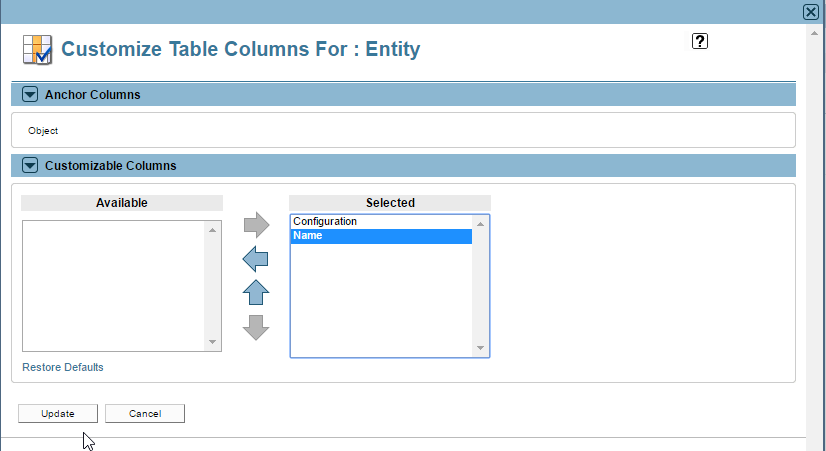Click the left arrow to remove Name column
Viewport: 826px width, 451px height.
(255, 259)
